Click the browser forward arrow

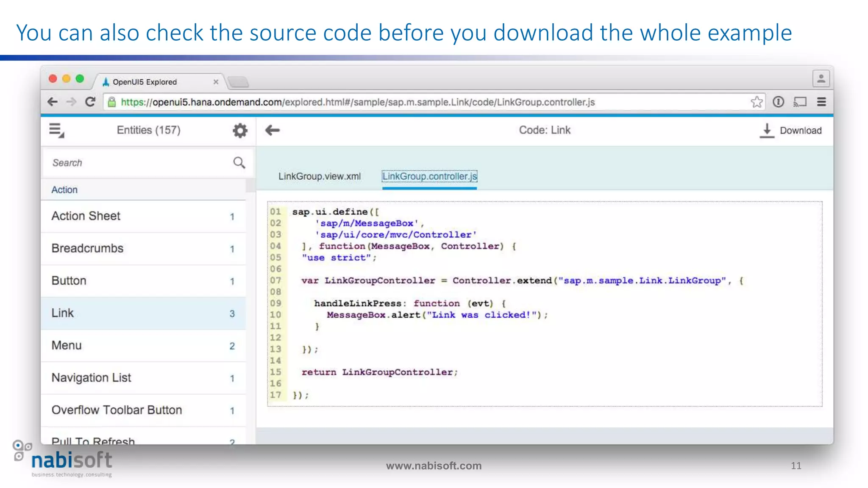[71, 102]
